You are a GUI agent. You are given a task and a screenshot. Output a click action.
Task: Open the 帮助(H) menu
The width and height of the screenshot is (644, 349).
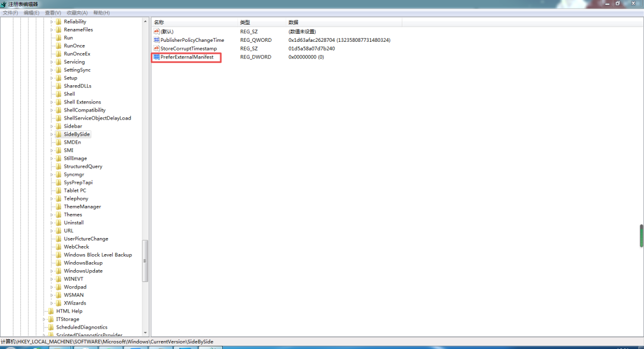click(101, 12)
